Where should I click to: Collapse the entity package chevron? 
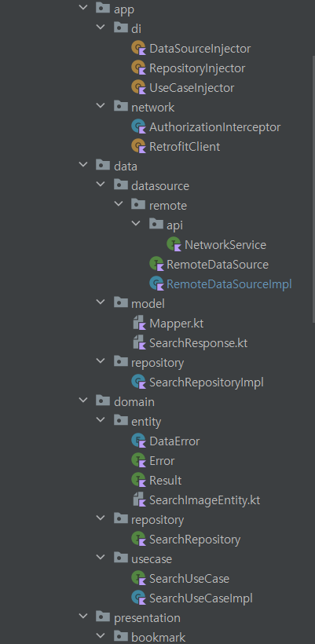coord(101,421)
